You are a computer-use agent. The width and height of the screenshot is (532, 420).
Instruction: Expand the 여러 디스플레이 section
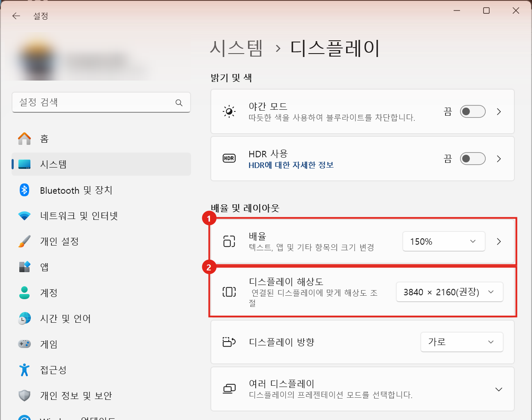coord(499,389)
